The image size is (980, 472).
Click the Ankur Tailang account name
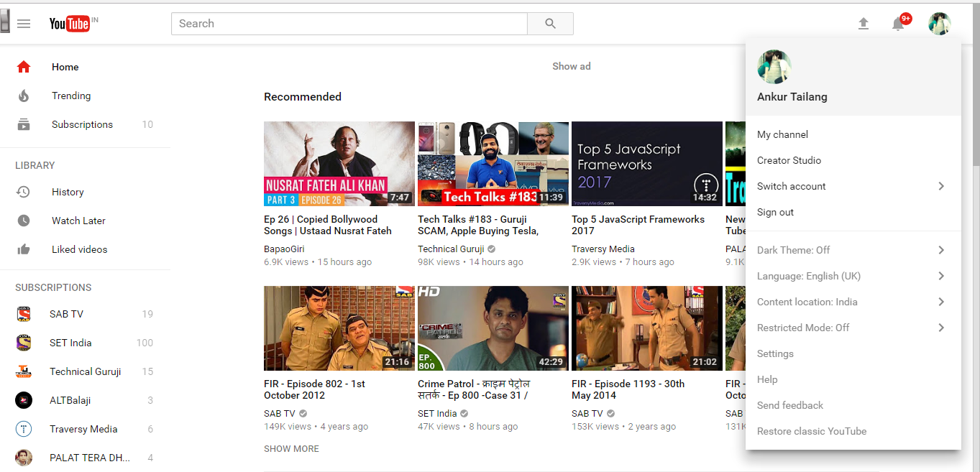[x=792, y=97]
